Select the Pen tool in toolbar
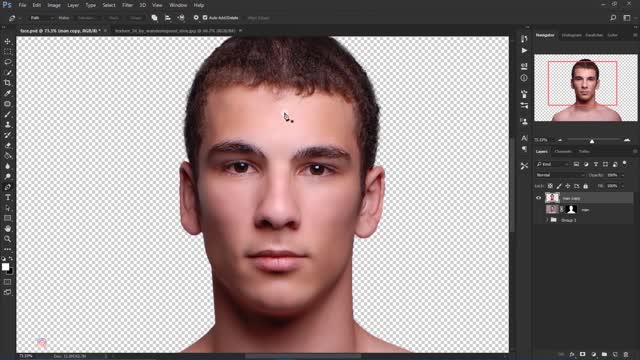Screen dimensions: 640x360 [x=7, y=187]
